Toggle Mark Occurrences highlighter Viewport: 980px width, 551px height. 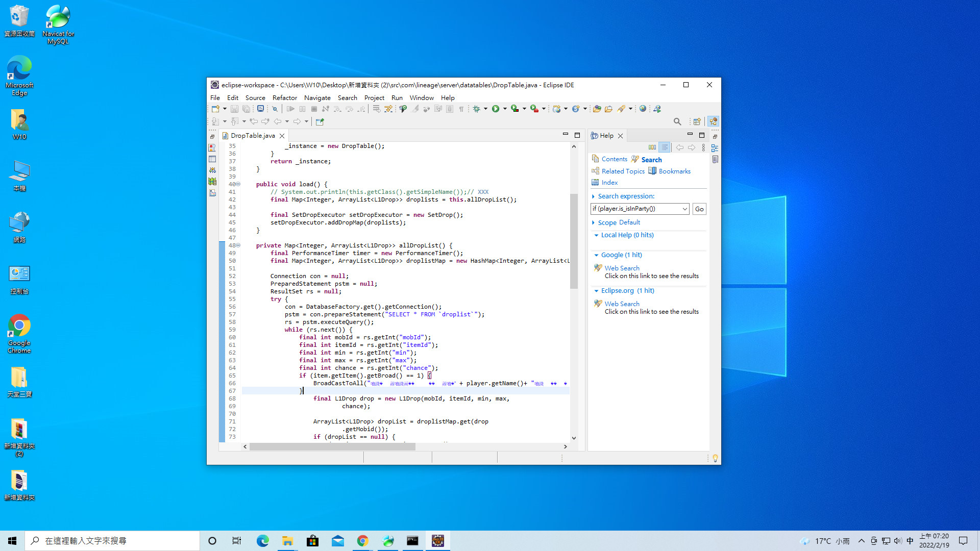click(x=415, y=109)
